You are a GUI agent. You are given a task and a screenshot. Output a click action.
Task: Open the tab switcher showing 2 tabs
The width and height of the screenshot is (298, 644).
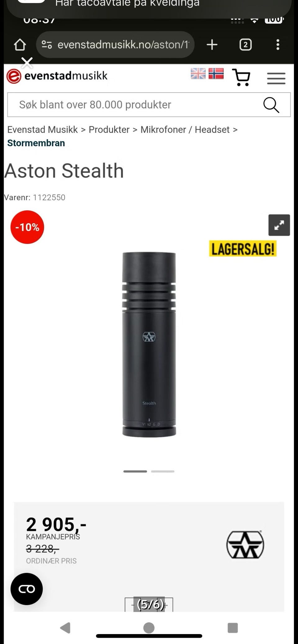[x=246, y=45]
